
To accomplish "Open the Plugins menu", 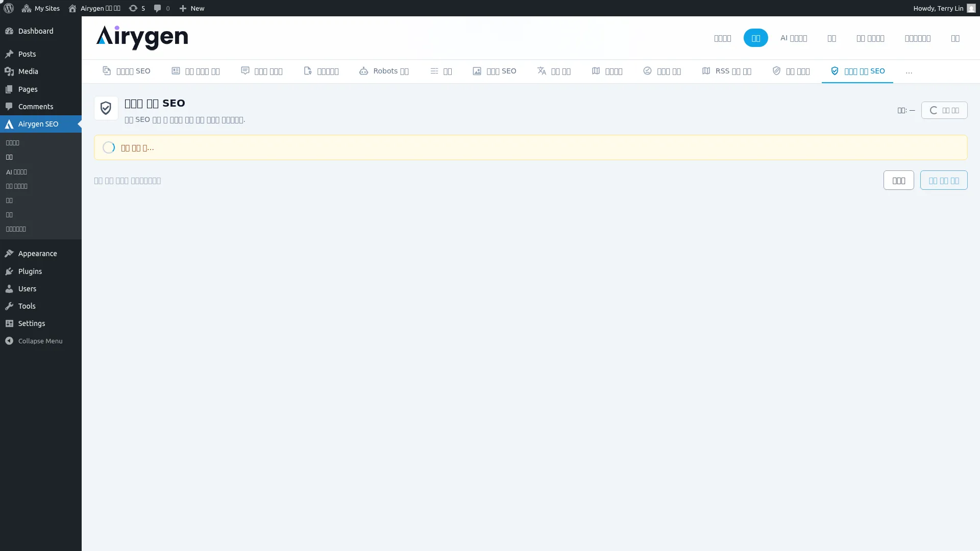I will pyautogui.click(x=41, y=271).
